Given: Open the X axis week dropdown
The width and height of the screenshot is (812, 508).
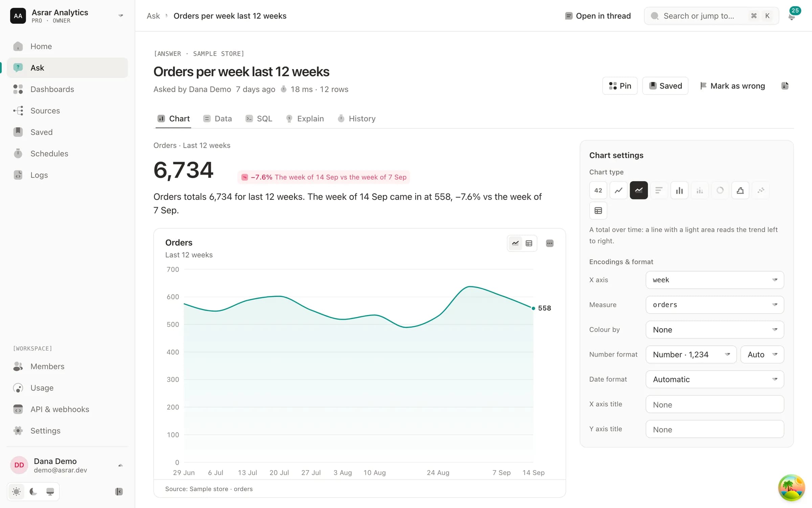Looking at the screenshot, I should point(715,280).
